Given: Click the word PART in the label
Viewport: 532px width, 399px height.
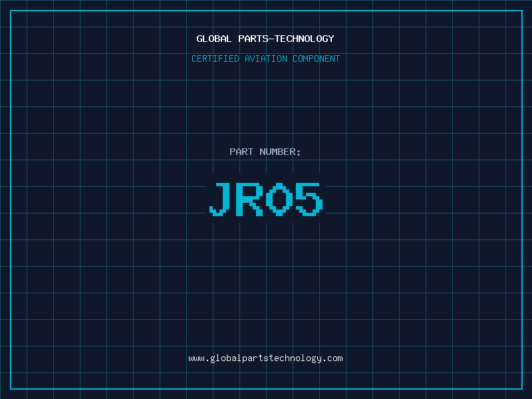Looking at the screenshot, I should pos(241,152).
